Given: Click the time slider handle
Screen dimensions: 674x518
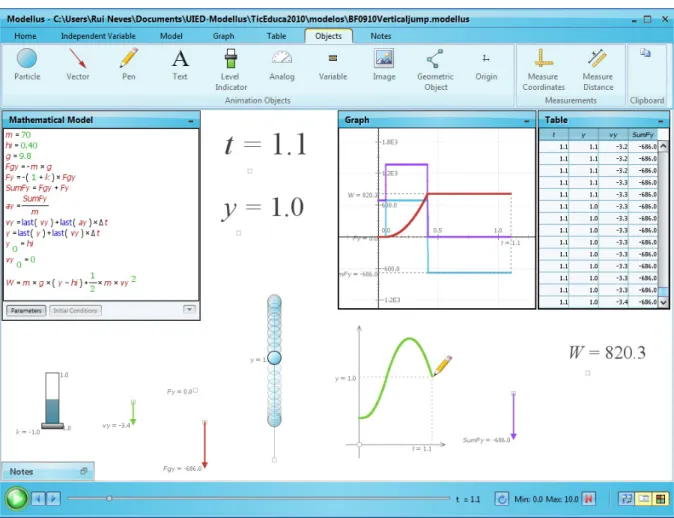Looking at the screenshot, I should click(x=109, y=498).
